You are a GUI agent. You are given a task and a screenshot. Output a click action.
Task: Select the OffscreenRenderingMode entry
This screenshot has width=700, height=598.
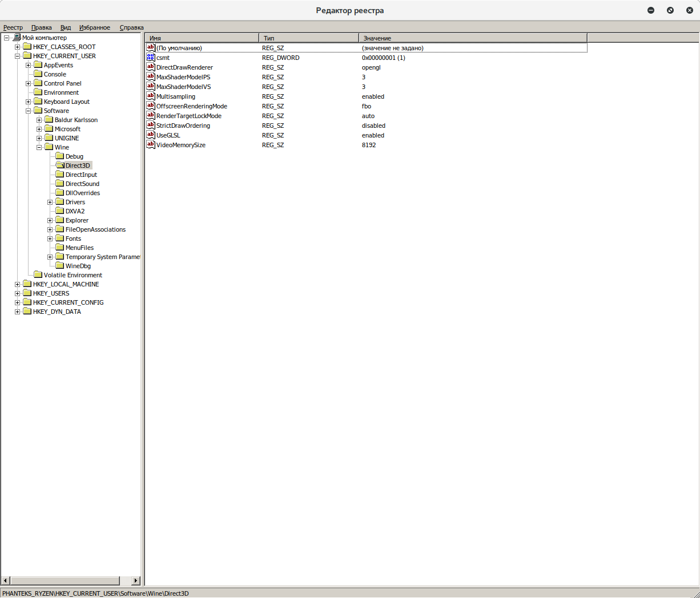pyautogui.click(x=191, y=106)
